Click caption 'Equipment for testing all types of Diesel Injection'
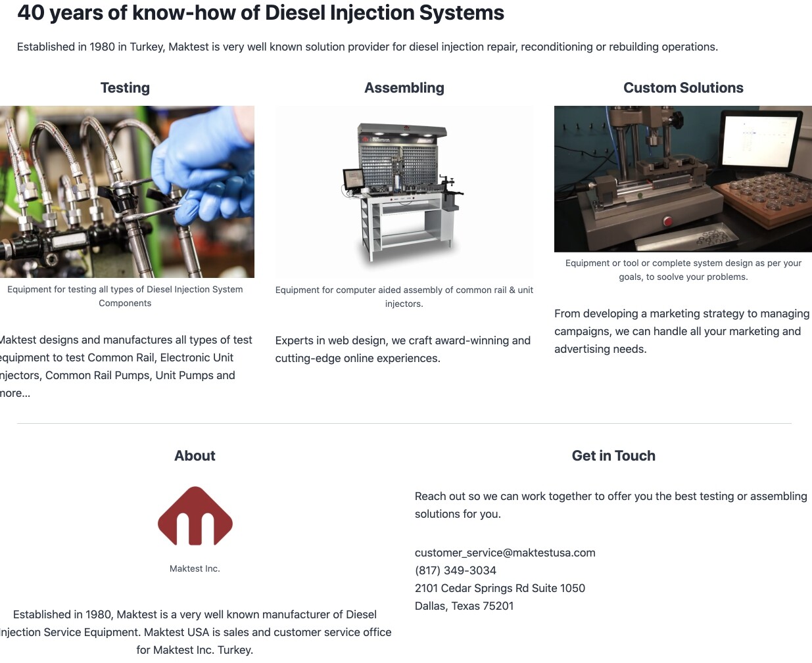This screenshot has height=663, width=812. point(125,296)
